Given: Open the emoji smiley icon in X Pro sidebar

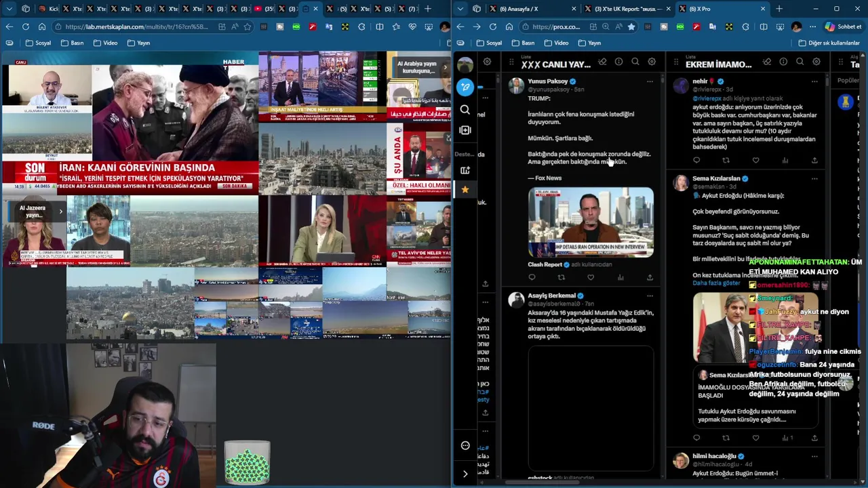Looking at the screenshot, I should click(465, 445).
